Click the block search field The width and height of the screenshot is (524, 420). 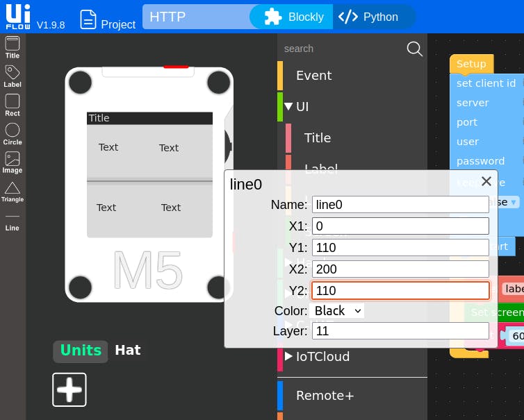click(x=343, y=49)
